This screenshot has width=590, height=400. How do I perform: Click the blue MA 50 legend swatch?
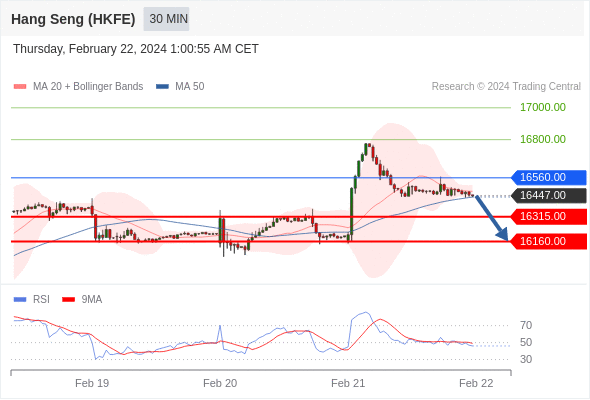coord(162,87)
